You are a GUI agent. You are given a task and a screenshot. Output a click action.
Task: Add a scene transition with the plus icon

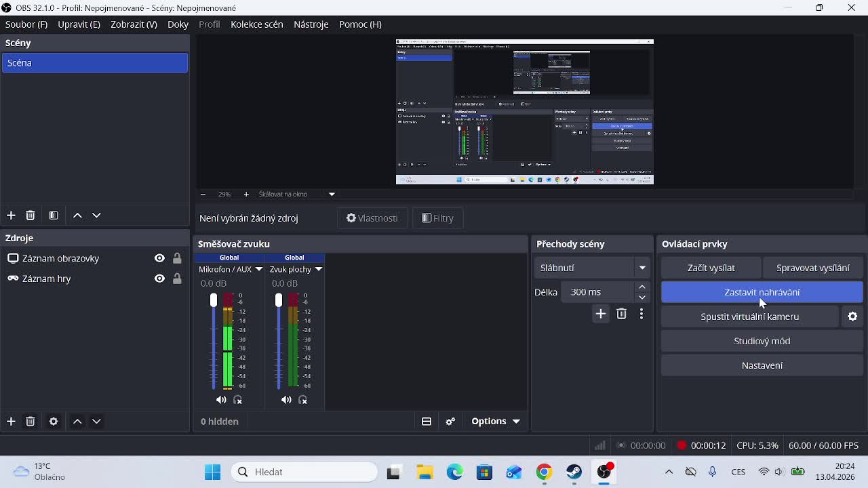point(600,314)
